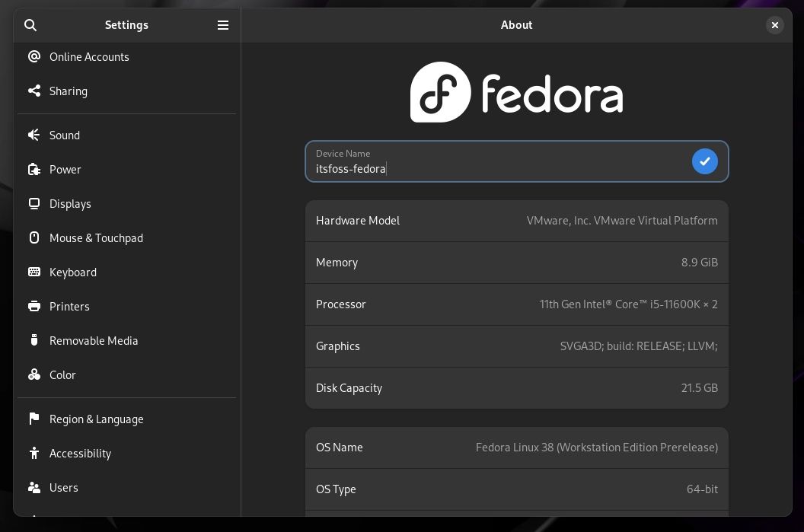This screenshot has height=532, width=804.
Task: Close the About settings window
Action: pyautogui.click(x=775, y=25)
